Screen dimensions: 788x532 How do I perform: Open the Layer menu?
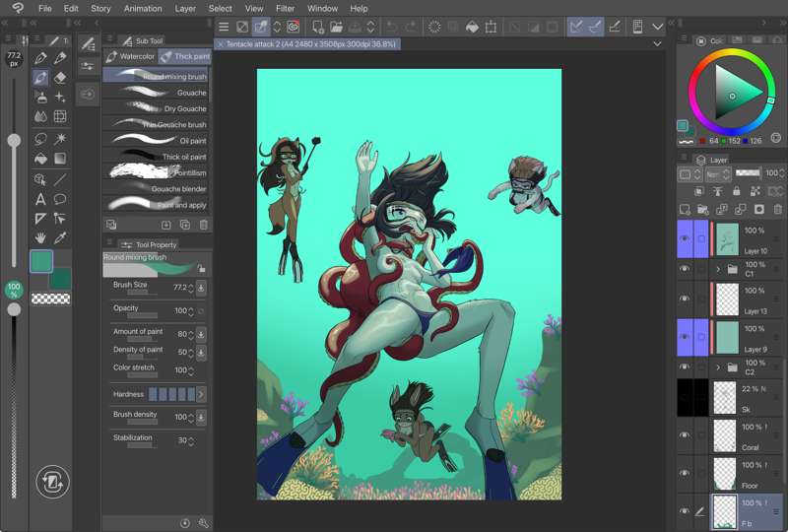tap(185, 9)
